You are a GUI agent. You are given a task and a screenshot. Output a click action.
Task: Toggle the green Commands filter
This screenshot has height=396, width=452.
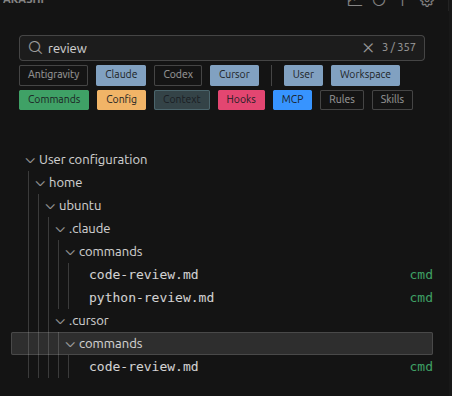point(54,100)
